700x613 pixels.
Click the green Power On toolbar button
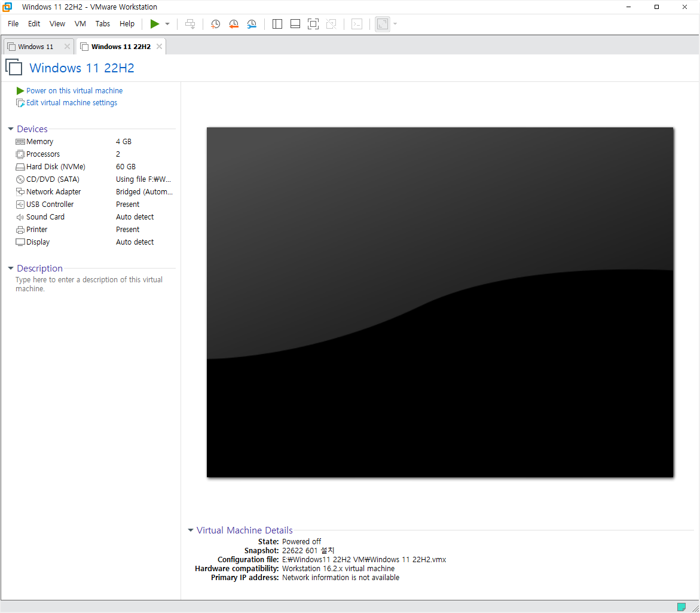tap(154, 24)
